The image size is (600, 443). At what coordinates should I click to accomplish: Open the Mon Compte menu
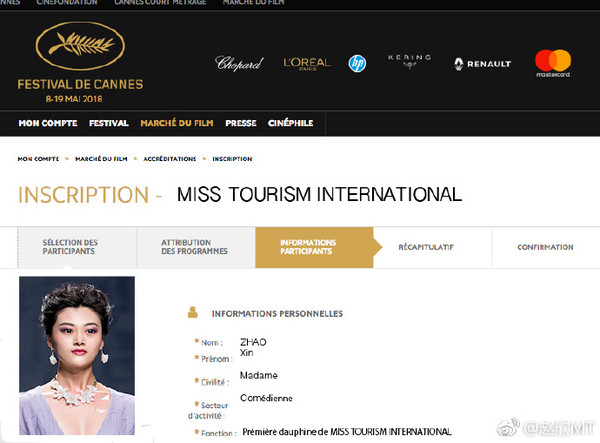point(49,123)
